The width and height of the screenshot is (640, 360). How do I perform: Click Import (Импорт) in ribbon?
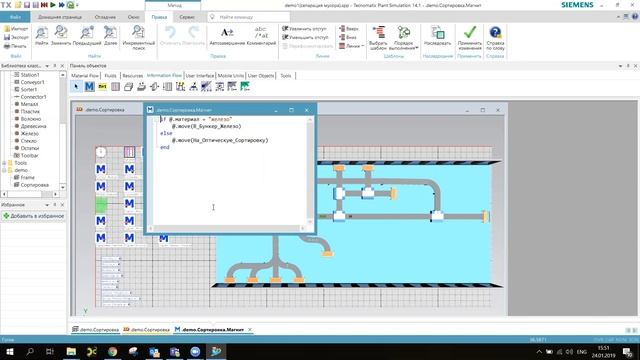[x=16, y=29]
